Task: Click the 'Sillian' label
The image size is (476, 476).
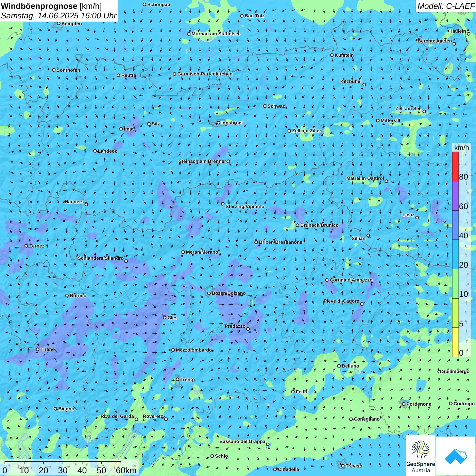Action: (x=358, y=238)
